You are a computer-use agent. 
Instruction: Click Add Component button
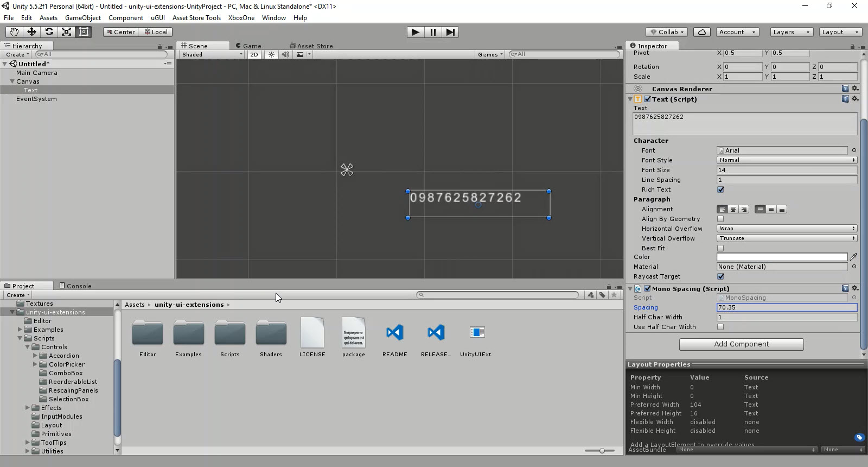[741, 344]
